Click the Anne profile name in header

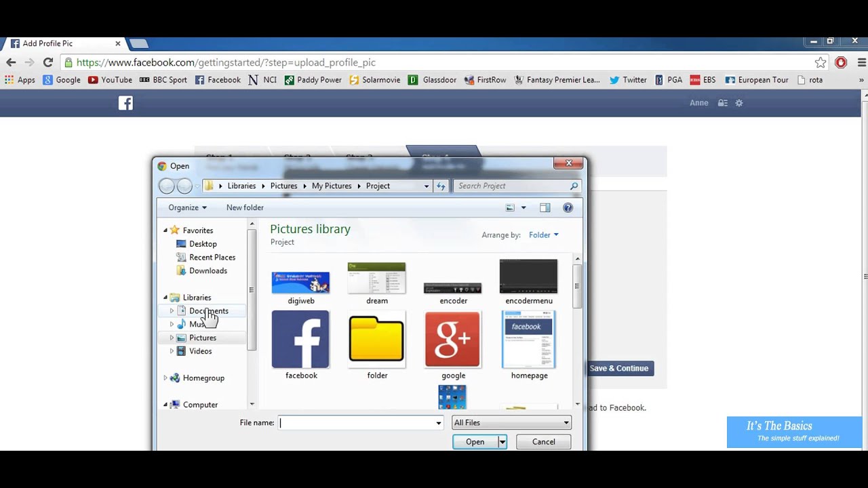pos(698,103)
